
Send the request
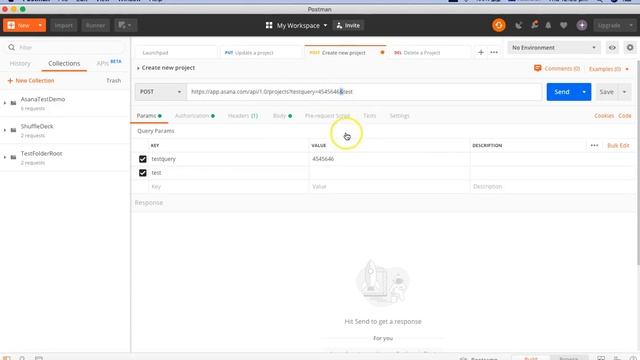pos(562,92)
